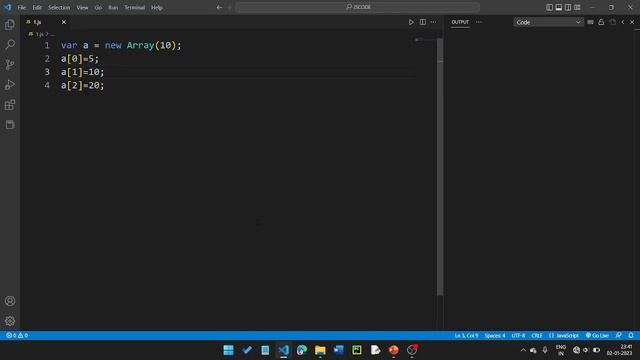The width and height of the screenshot is (640, 360).
Task: Clear the Output panel
Action: [x=590, y=22]
